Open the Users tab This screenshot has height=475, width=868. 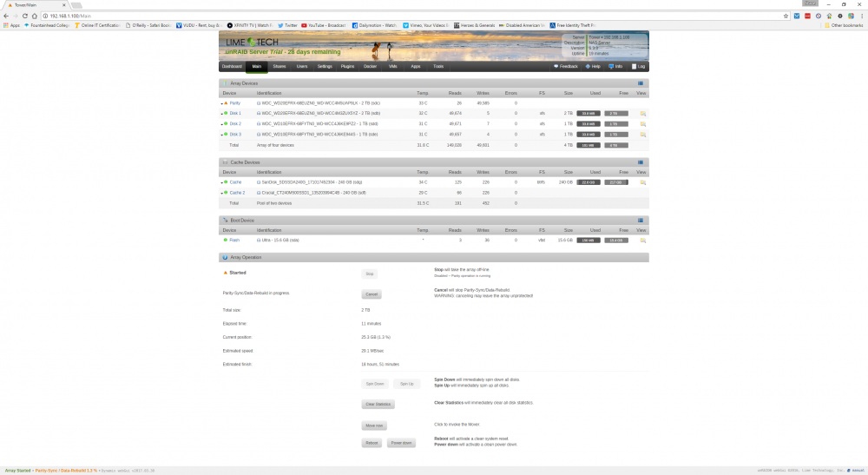(302, 67)
